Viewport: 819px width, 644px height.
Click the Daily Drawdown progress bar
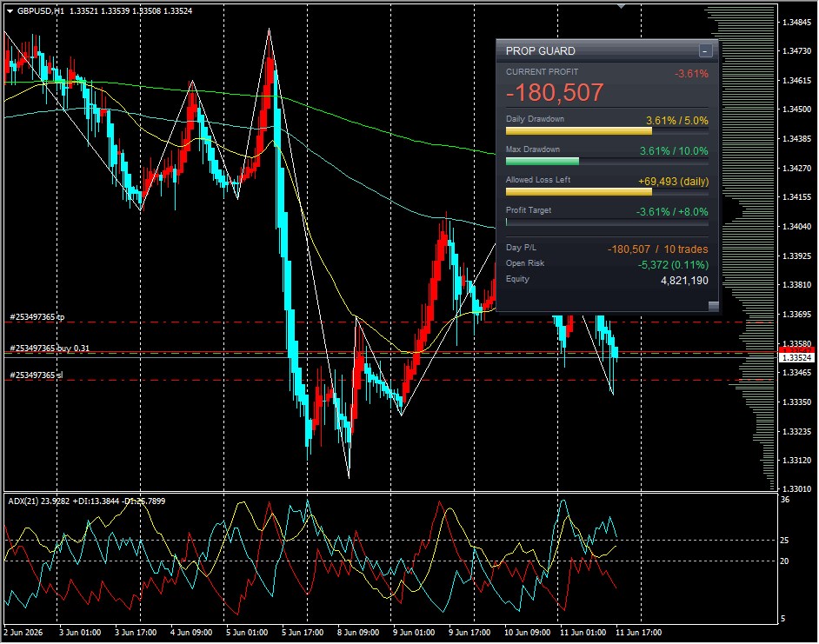tap(607, 131)
